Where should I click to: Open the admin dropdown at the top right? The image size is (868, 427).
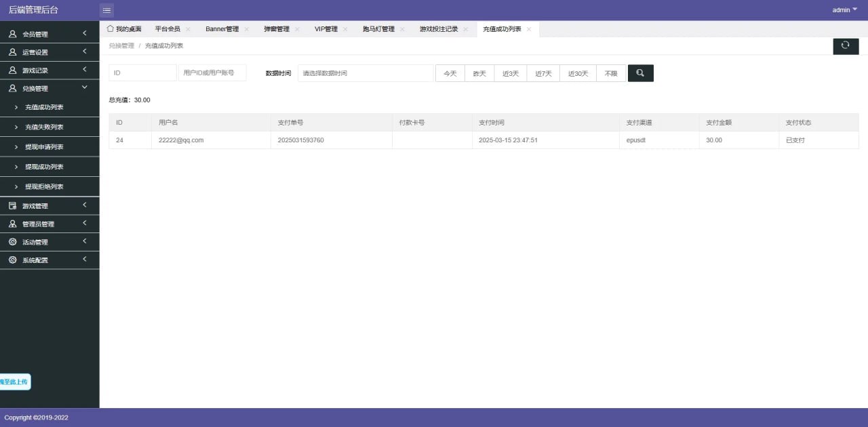[x=843, y=9]
